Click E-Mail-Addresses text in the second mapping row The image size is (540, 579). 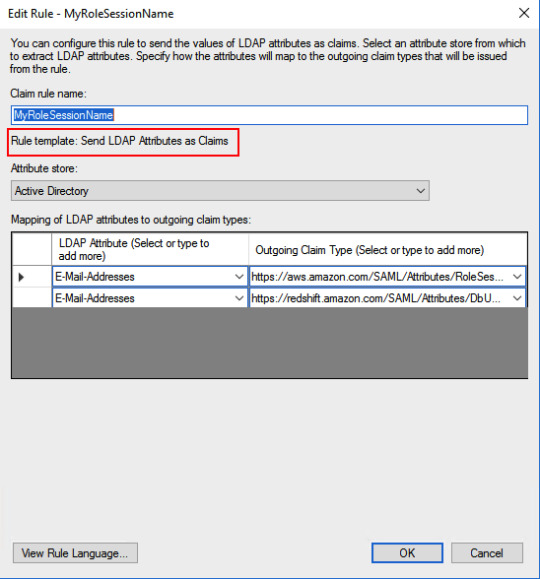click(95, 298)
